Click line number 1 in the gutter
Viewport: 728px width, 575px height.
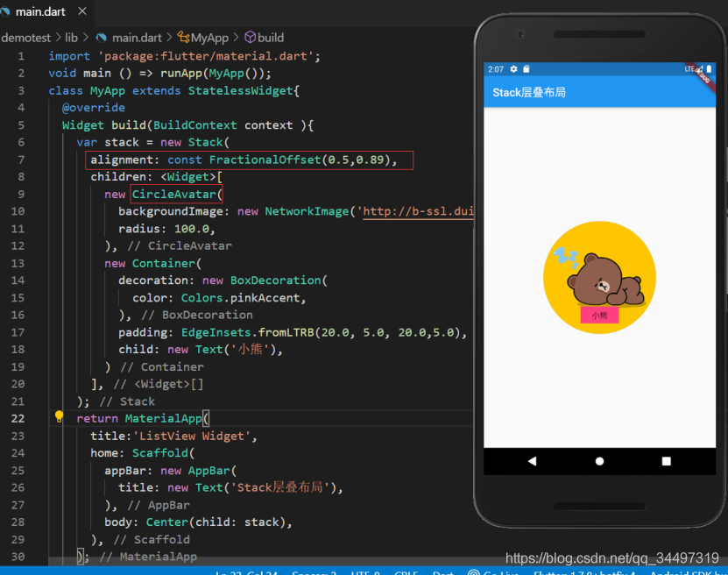point(21,56)
